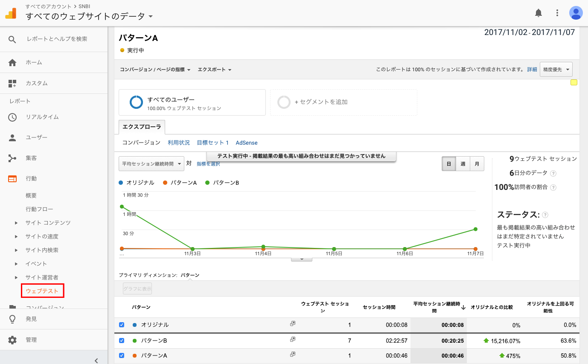The width and height of the screenshot is (588, 364).
Task: Switch chart to 週 (week) view
Action: 463,164
